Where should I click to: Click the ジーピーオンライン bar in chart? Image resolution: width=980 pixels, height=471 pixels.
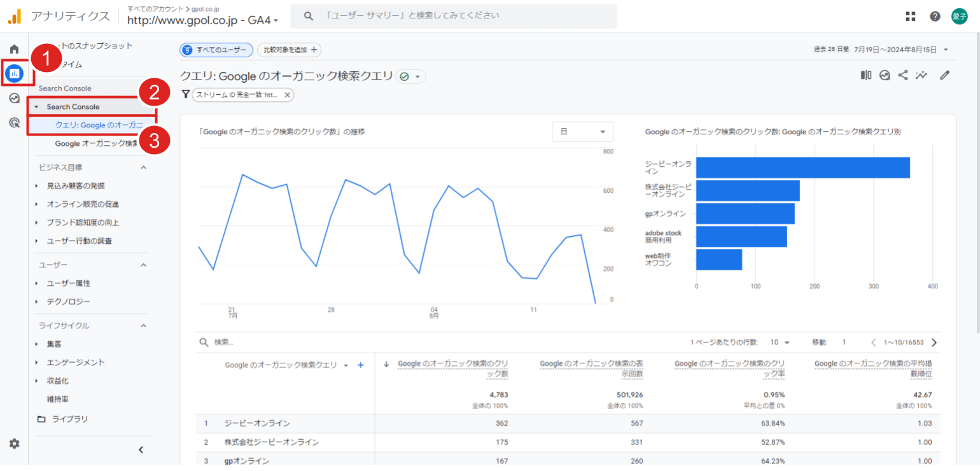point(803,168)
